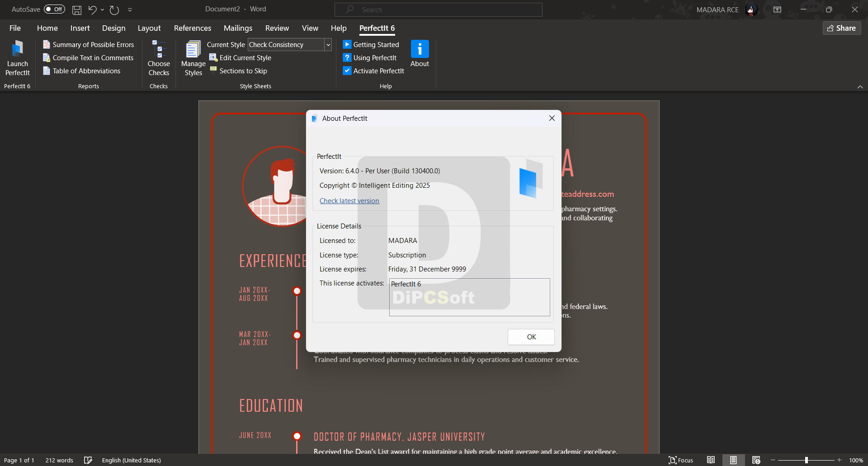Viewport: 868px width, 466px height.
Task: Click Check latest version link
Action: (349, 201)
